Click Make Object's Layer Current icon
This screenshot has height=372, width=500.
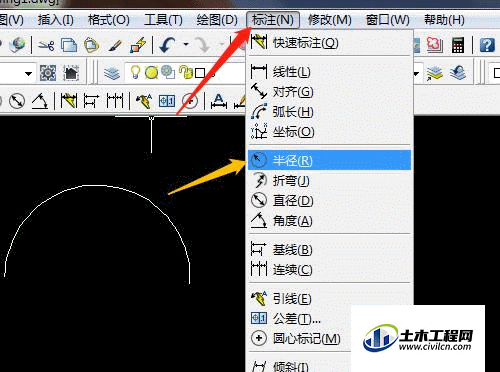(x=434, y=73)
